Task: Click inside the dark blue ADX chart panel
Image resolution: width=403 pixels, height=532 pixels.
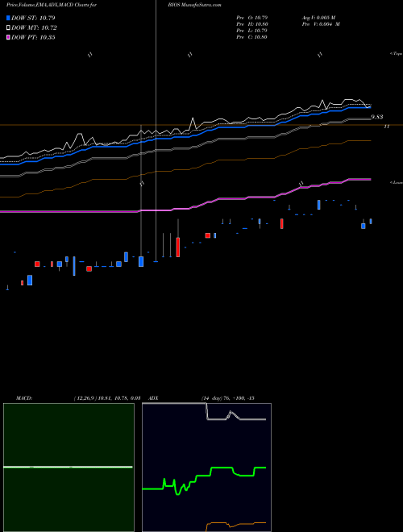Action: pos(206,468)
